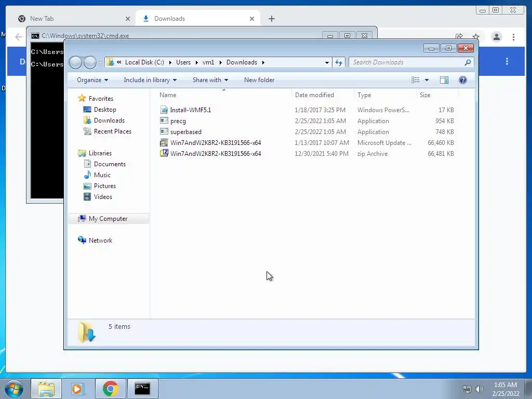Click the Libraries icon in navigation pane
This screenshot has height=399, width=532.
tap(82, 153)
